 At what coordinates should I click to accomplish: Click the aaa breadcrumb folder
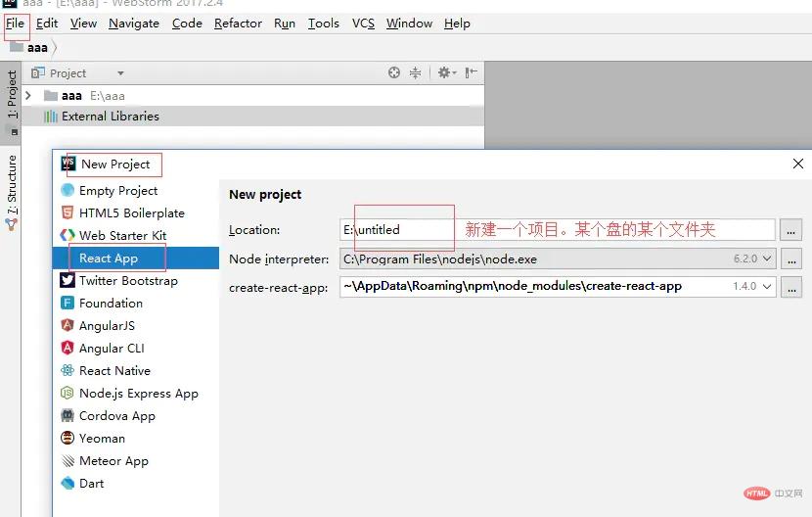pos(29,47)
